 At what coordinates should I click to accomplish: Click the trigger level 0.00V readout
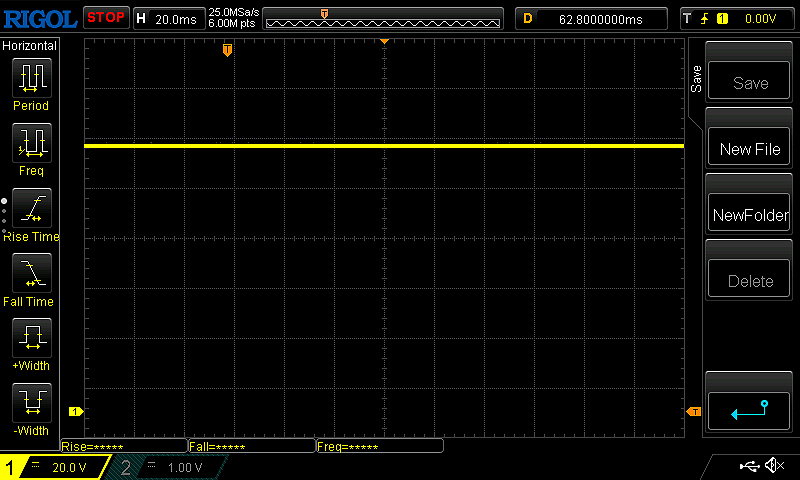pyautogui.click(x=760, y=19)
